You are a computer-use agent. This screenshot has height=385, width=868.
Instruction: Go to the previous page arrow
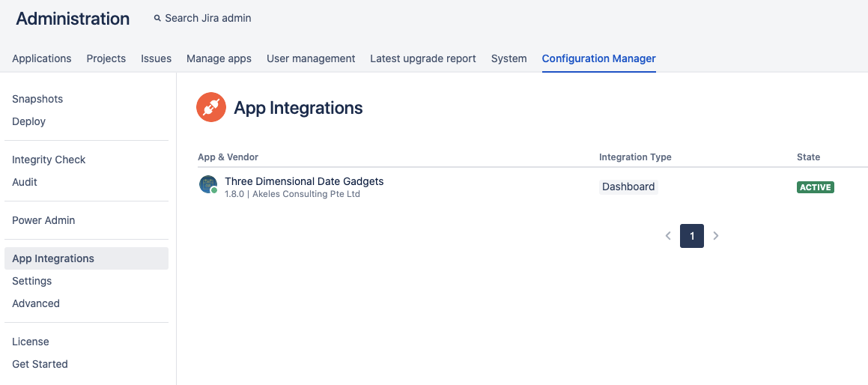point(668,236)
